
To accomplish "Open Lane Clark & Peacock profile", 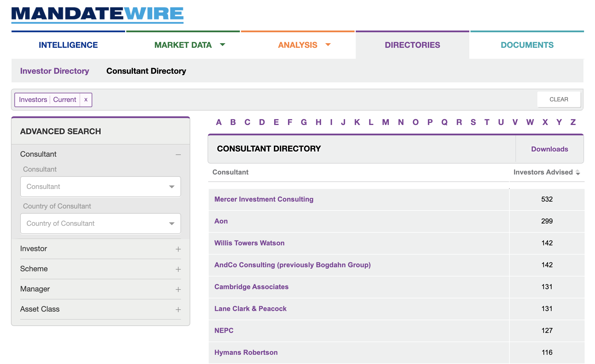I will pos(250,309).
